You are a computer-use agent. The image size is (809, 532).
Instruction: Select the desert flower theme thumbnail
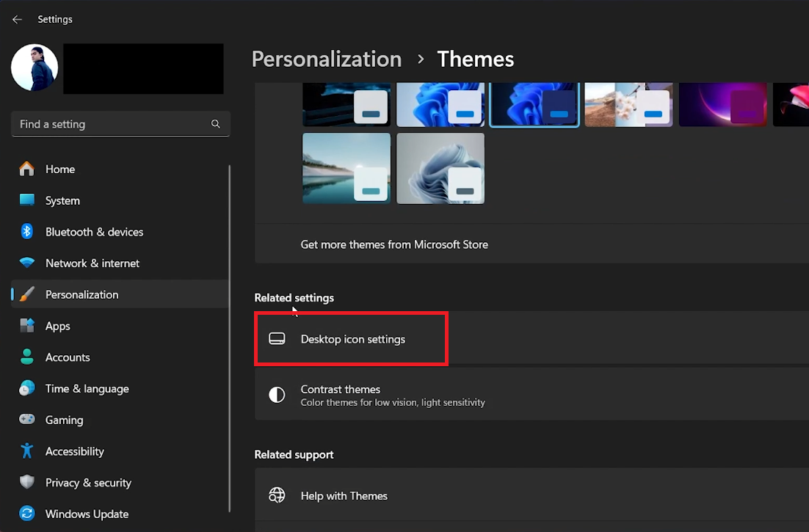pyautogui.click(x=628, y=103)
